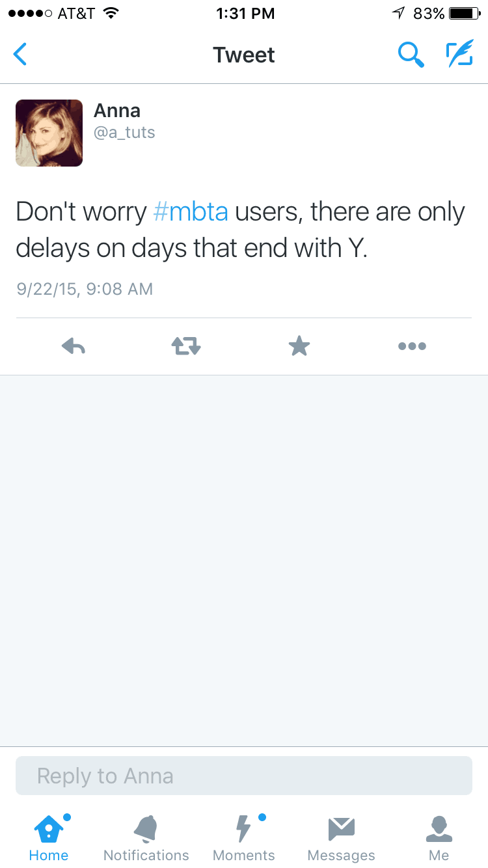488x868 pixels.
Task: Go to the Moments tab
Action: tap(244, 839)
